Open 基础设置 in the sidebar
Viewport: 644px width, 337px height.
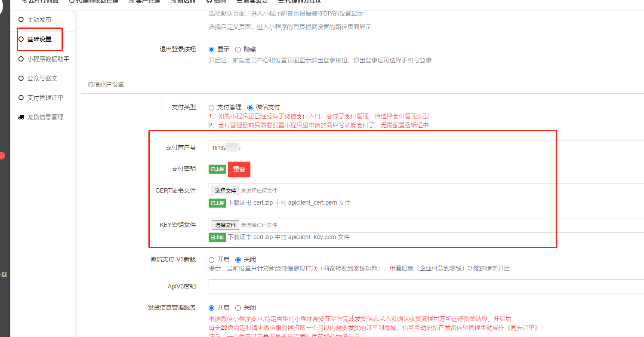tap(39, 39)
